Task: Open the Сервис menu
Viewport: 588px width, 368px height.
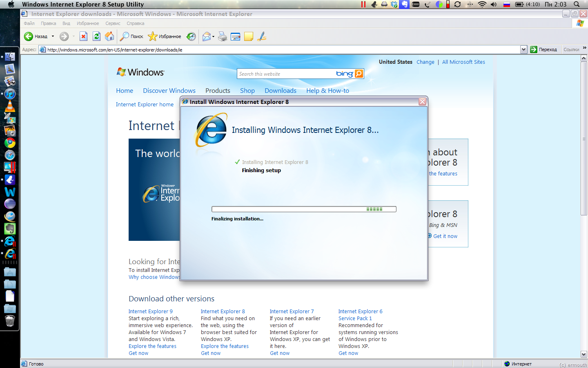Action: (113, 23)
